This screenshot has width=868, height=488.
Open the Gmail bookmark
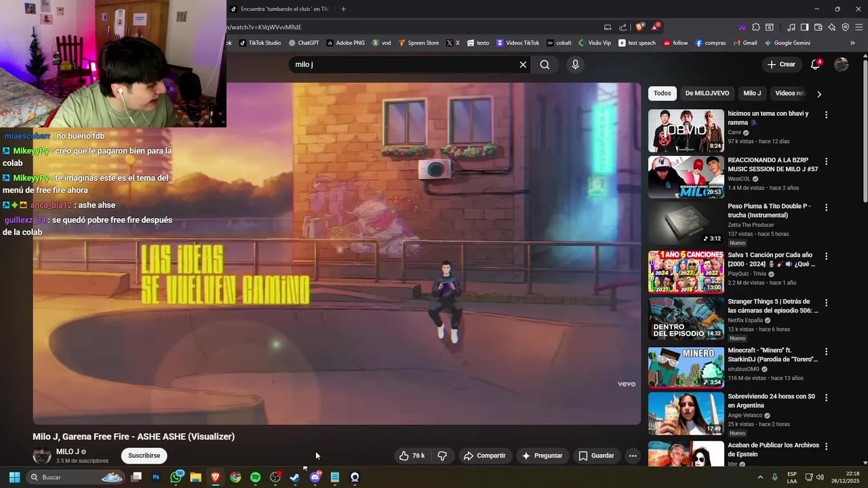point(745,43)
